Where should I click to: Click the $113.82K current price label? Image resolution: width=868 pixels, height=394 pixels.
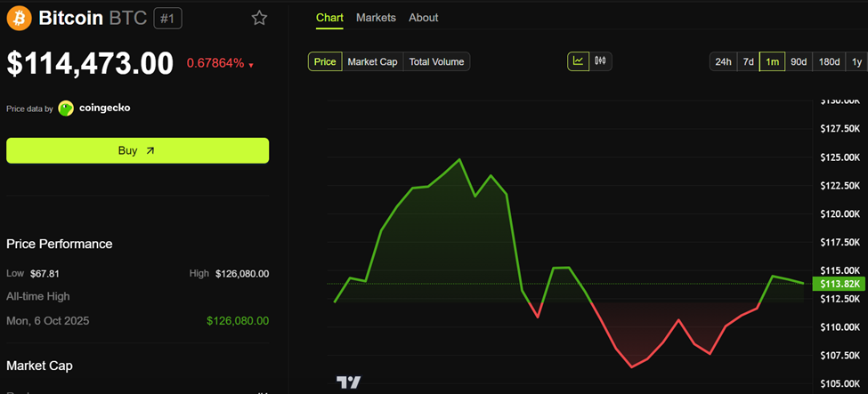838,284
